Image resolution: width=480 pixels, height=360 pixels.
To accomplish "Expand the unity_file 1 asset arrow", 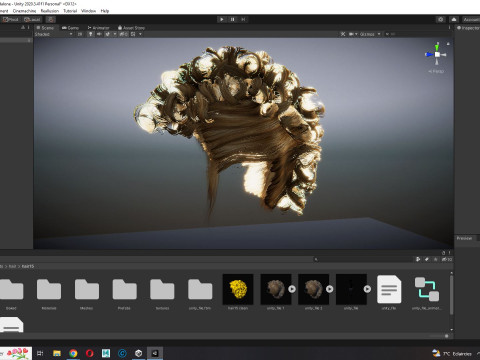I will pos(292,289).
